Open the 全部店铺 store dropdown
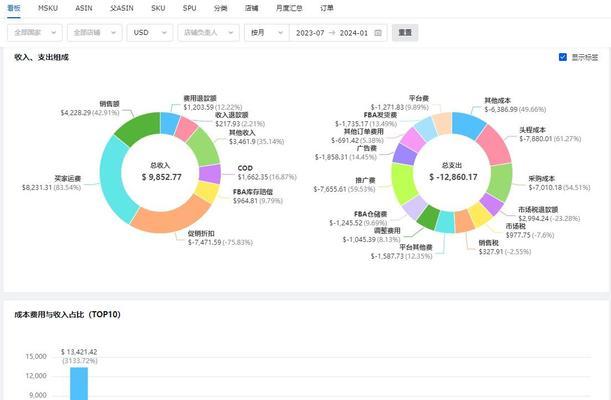 [95, 33]
